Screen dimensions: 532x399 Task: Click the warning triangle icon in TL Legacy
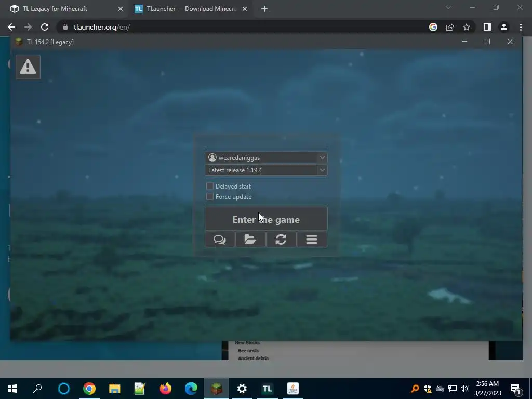coord(28,67)
